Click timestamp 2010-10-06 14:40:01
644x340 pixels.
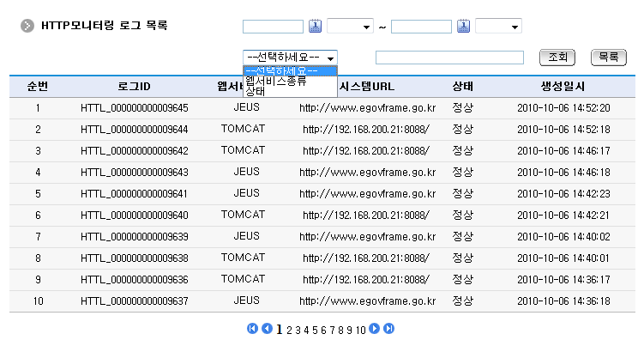[x=563, y=258]
